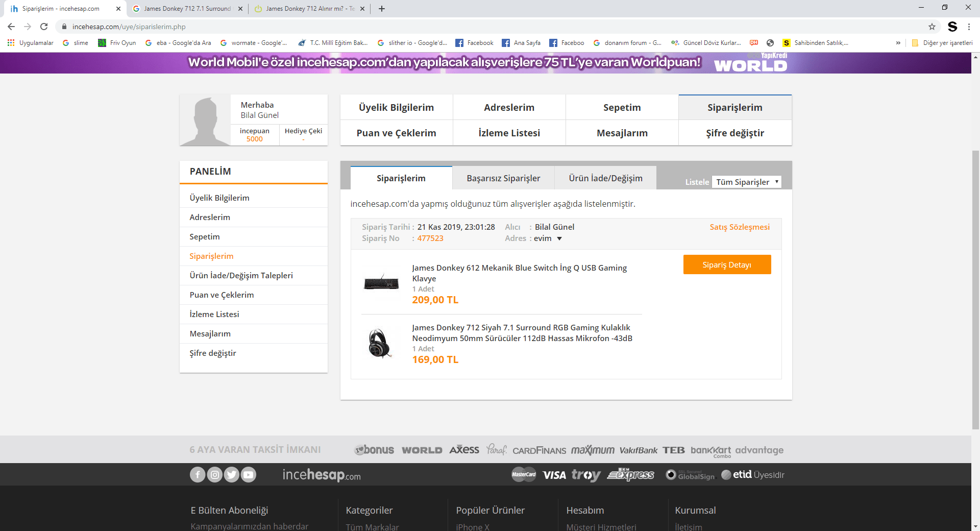Open Puan ve Çeklerim in the top menu
The width and height of the screenshot is (980, 531).
(x=397, y=133)
